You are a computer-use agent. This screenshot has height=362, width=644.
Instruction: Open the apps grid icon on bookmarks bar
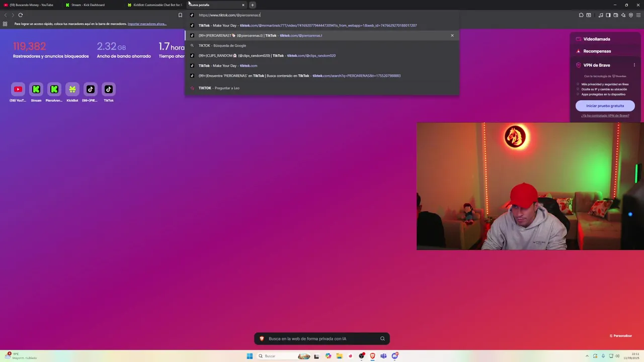[5, 24]
